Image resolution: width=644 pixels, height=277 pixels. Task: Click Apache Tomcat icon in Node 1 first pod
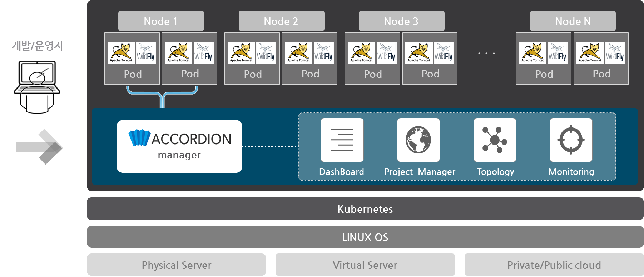coord(121,53)
